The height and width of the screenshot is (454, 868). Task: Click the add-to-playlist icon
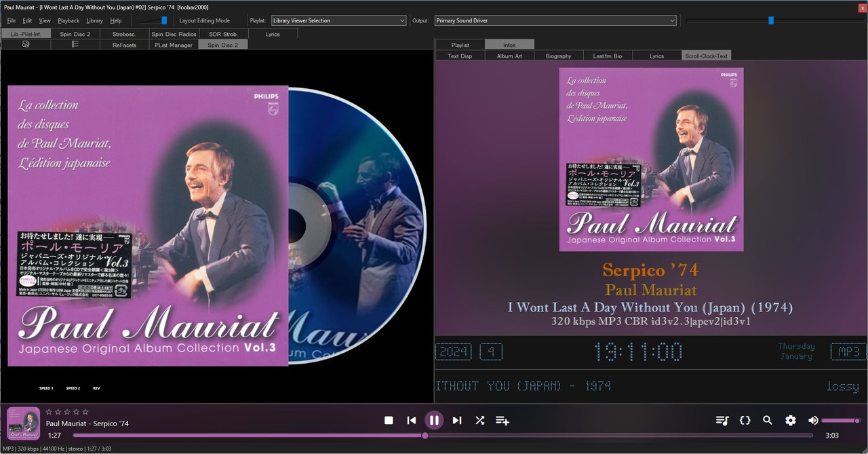coord(502,420)
